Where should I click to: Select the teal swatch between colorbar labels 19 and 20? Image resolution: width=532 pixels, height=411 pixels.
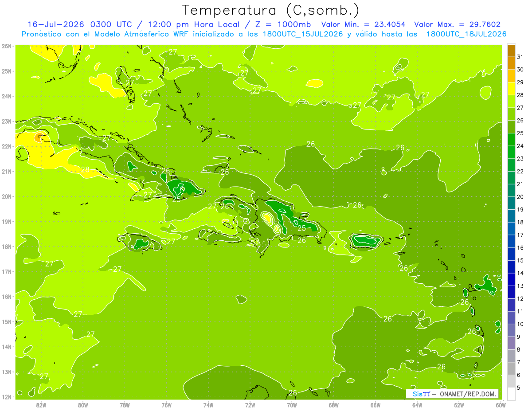[511, 203]
